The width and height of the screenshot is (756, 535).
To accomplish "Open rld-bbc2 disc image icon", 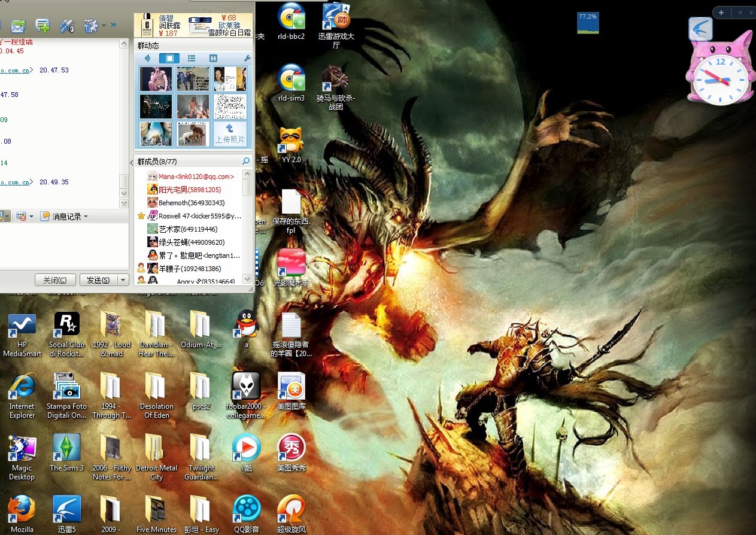I will tap(292, 23).
